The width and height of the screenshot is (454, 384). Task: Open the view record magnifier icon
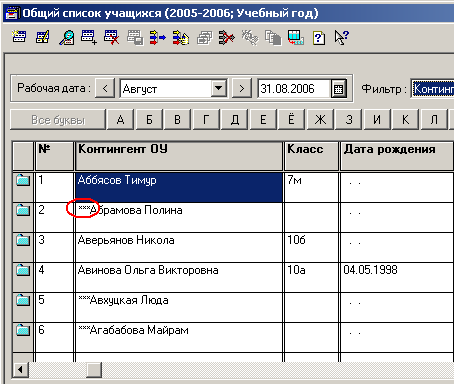[66, 37]
